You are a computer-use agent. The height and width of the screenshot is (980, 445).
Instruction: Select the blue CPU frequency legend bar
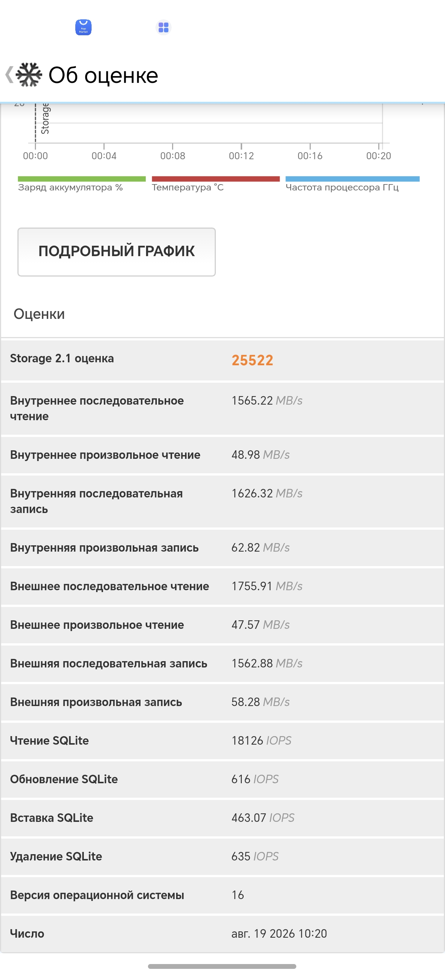point(352,179)
